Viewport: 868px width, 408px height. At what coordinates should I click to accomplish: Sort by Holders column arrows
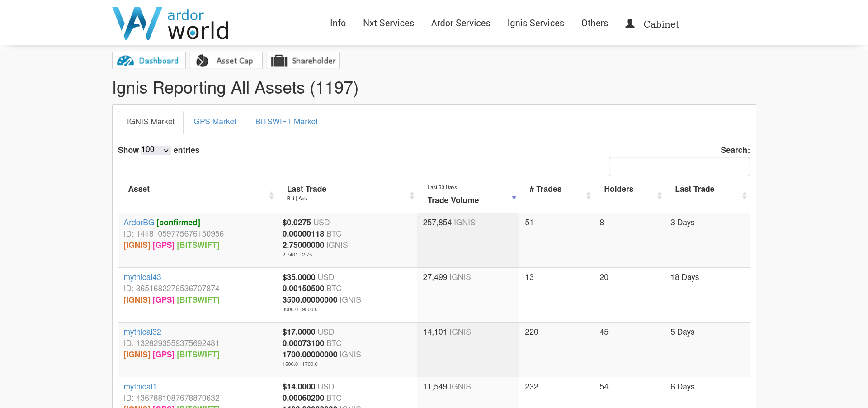point(660,195)
